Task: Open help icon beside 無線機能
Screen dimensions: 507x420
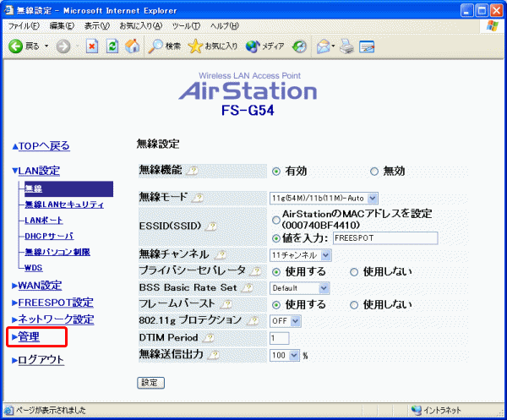Action: pyautogui.click(x=193, y=171)
